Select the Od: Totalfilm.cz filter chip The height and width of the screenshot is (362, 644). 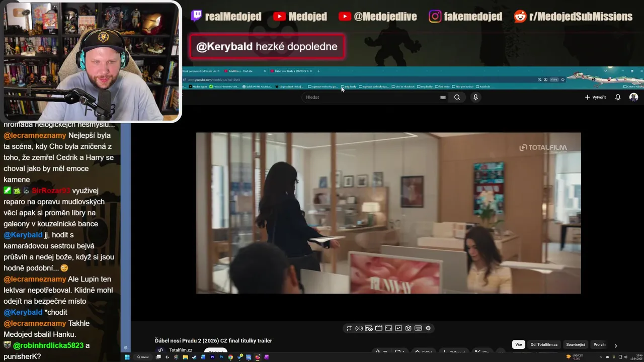click(x=544, y=344)
